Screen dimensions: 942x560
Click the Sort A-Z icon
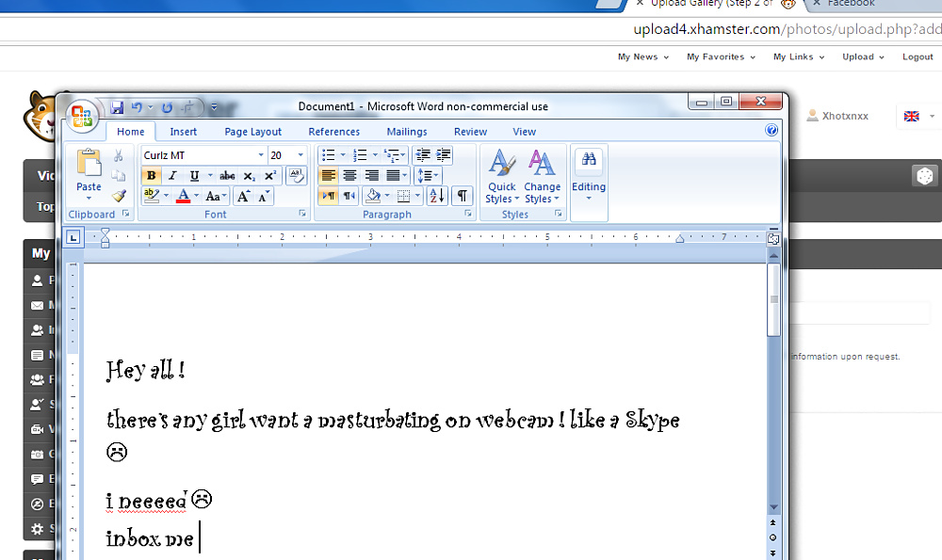coord(437,196)
